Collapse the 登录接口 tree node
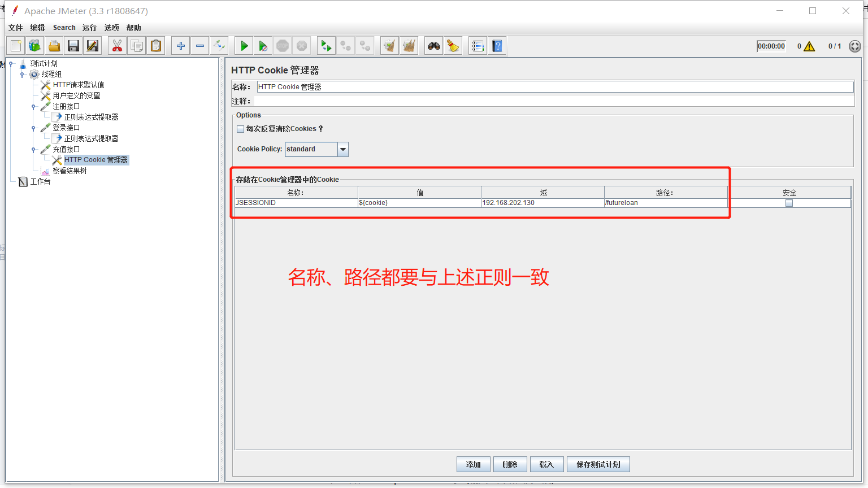868x488 pixels. click(x=33, y=128)
